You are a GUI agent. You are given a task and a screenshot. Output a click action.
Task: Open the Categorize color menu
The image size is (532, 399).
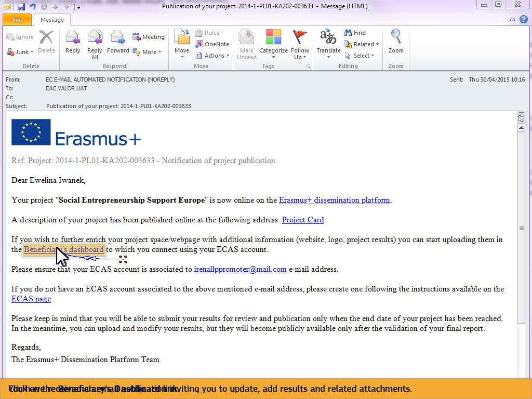(x=273, y=45)
